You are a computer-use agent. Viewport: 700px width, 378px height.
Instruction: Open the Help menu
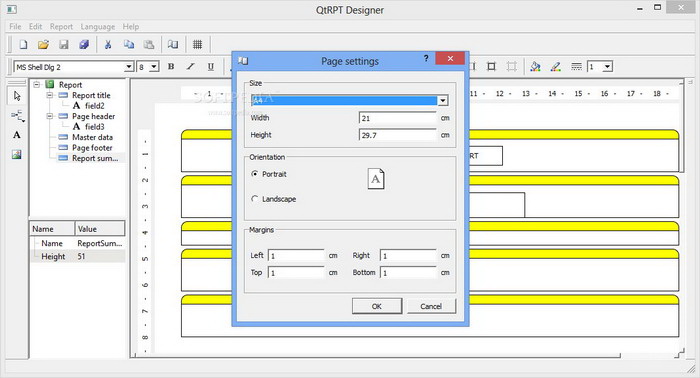pos(131,26)
